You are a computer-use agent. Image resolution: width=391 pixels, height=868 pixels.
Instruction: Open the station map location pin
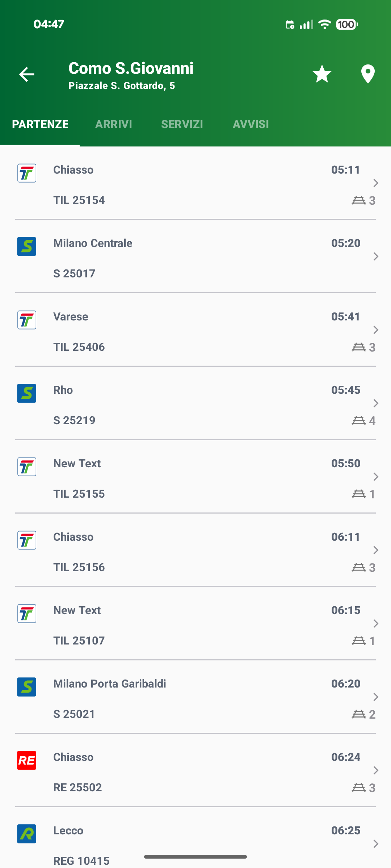pos(368,74)
